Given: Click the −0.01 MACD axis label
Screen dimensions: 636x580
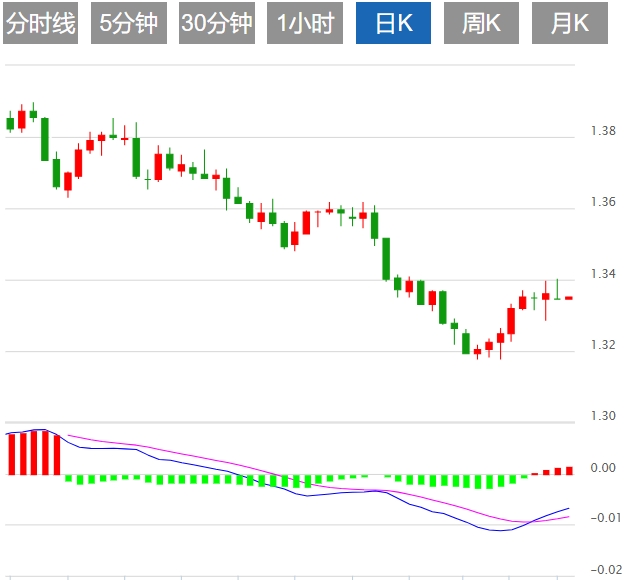Looking at the screenshot, I should [601, 518].
